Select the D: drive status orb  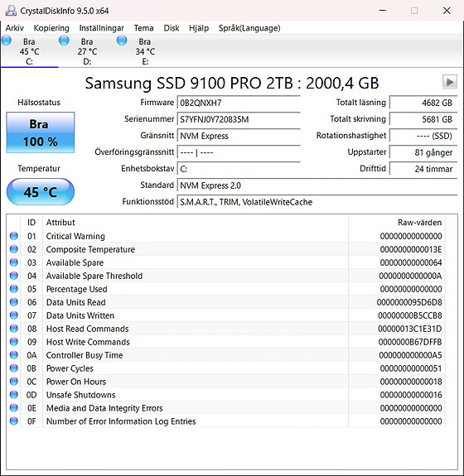pyautogui.click(x=64, y=41)
